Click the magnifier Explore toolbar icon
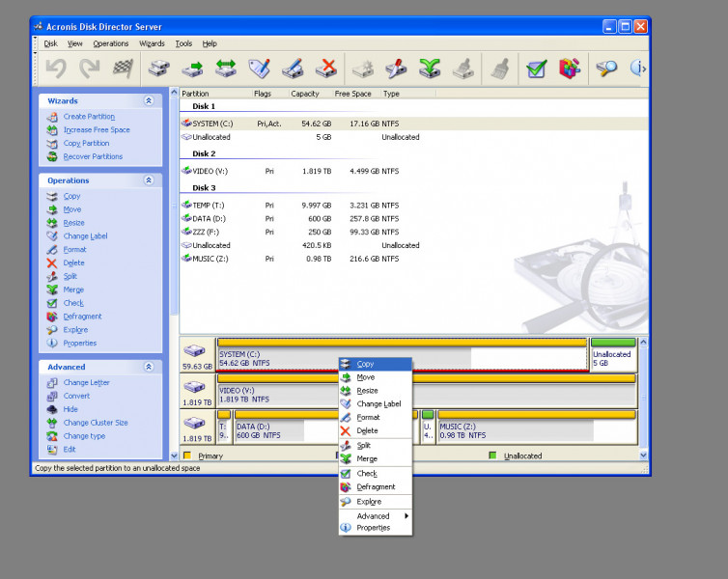 point(605,68)
